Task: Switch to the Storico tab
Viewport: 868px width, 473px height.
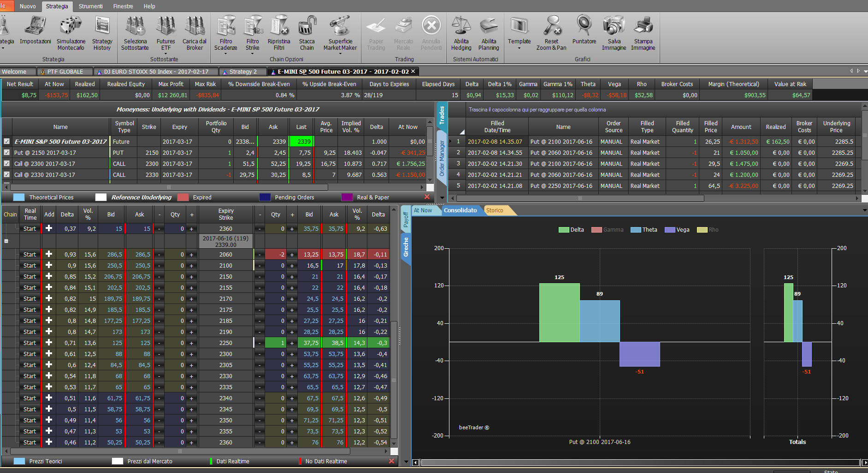Action: 495,210
